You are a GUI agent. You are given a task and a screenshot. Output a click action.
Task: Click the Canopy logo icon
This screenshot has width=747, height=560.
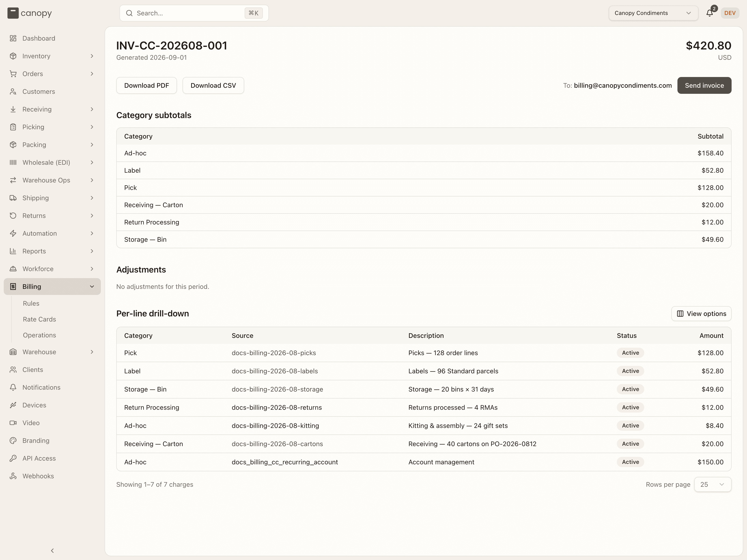click(13, 13)
